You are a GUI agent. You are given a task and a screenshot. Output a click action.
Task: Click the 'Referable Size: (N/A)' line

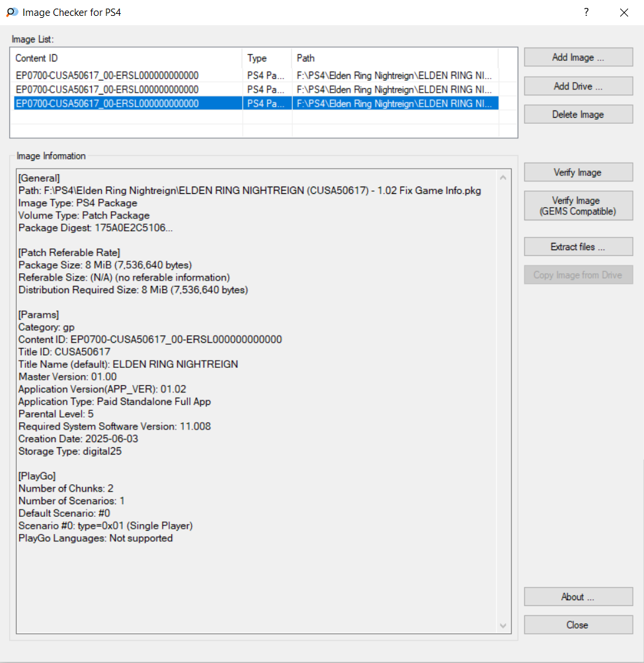(x=124, y=277)
